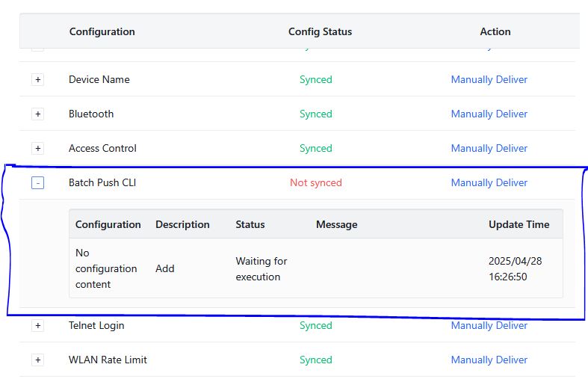Select the Not synced status text
The width and height of the screenshot is (588, 379).
(316, 182)
